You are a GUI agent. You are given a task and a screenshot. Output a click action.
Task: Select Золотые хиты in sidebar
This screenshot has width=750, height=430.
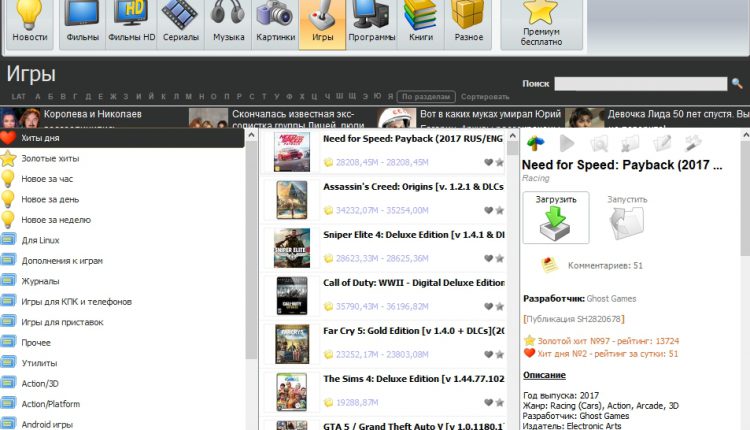click(50, 158)
